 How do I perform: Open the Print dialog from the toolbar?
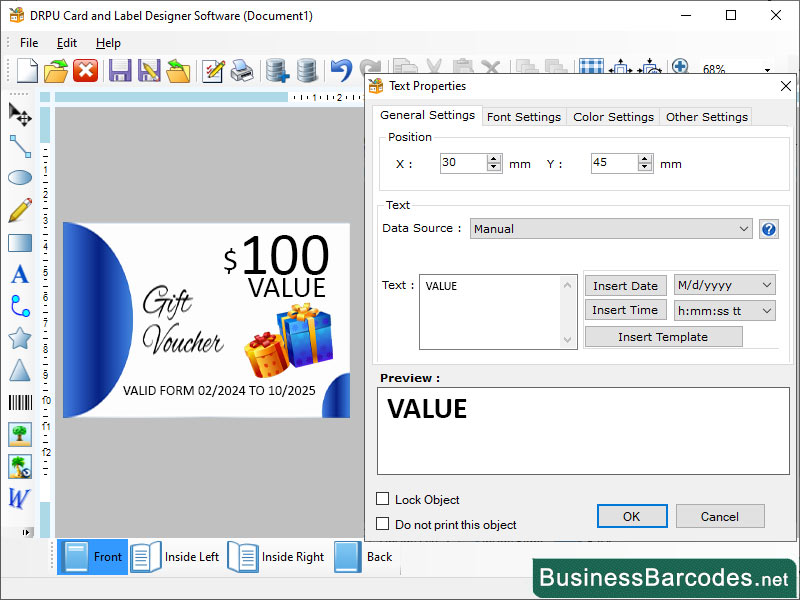pos(243,70)
